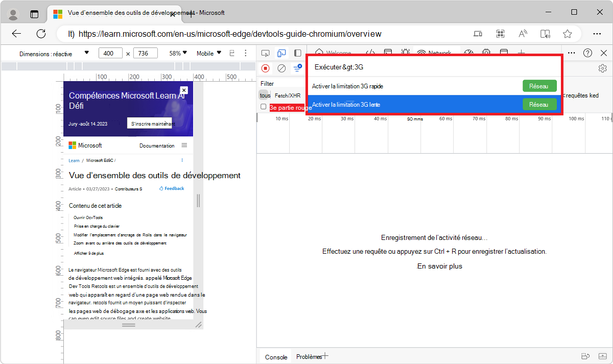
Task: Switch to the Console tab
Action: tap(275, 356)
